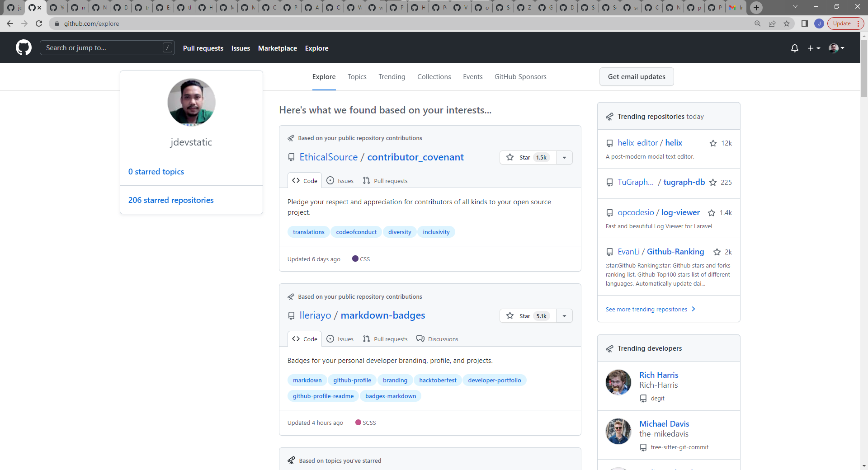
Task: Click the search or jump to field
Action: coord(107,47)
